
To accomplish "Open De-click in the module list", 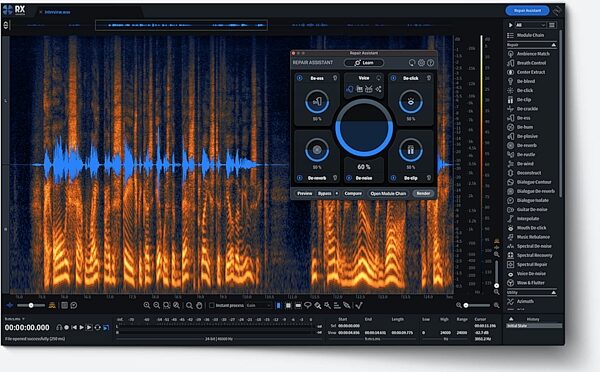I will point(520,91).
